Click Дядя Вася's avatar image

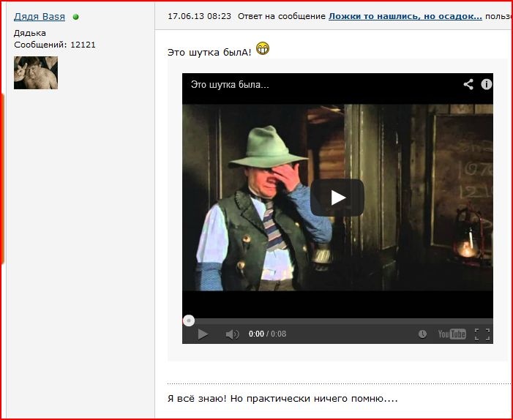(36, 72)
